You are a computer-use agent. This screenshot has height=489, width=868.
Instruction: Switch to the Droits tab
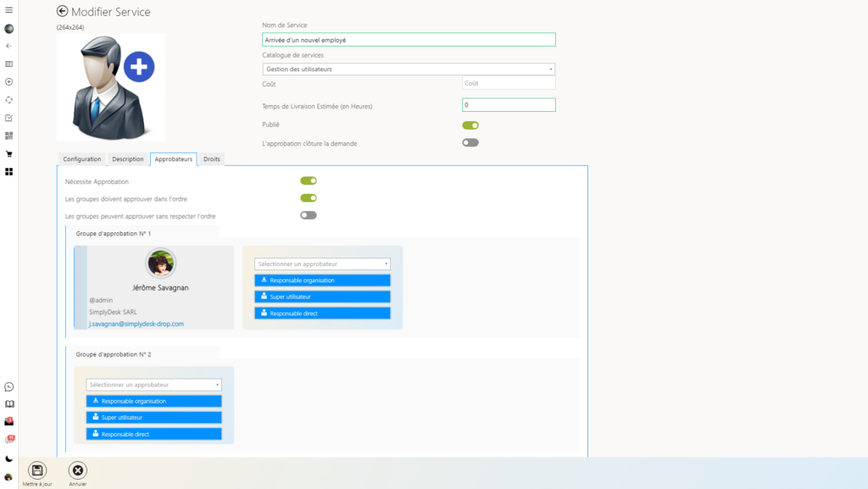(210, 158)
